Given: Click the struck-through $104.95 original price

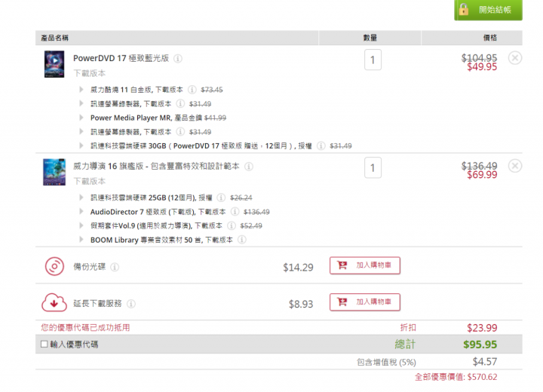Looking at the screenshot, I should point(479,57).
